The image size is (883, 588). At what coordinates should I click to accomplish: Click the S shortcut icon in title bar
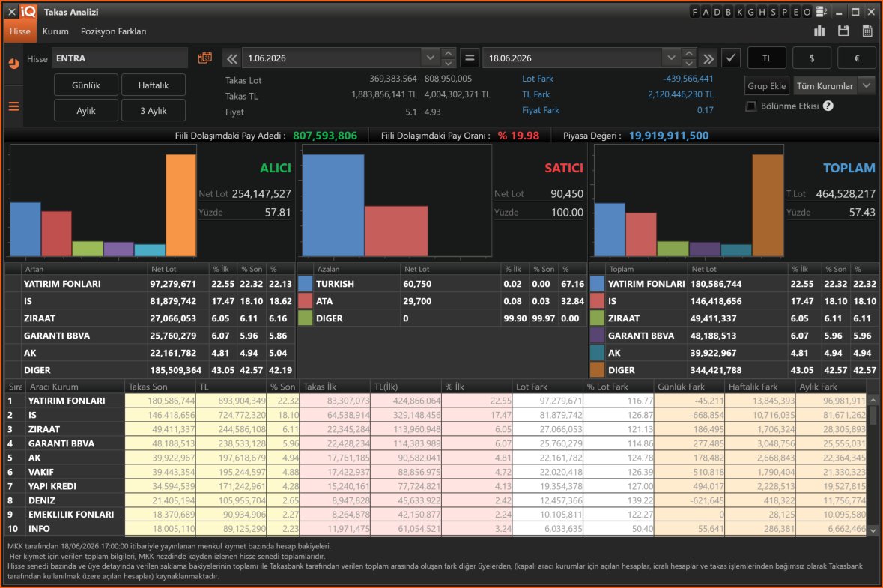point(773,12)
